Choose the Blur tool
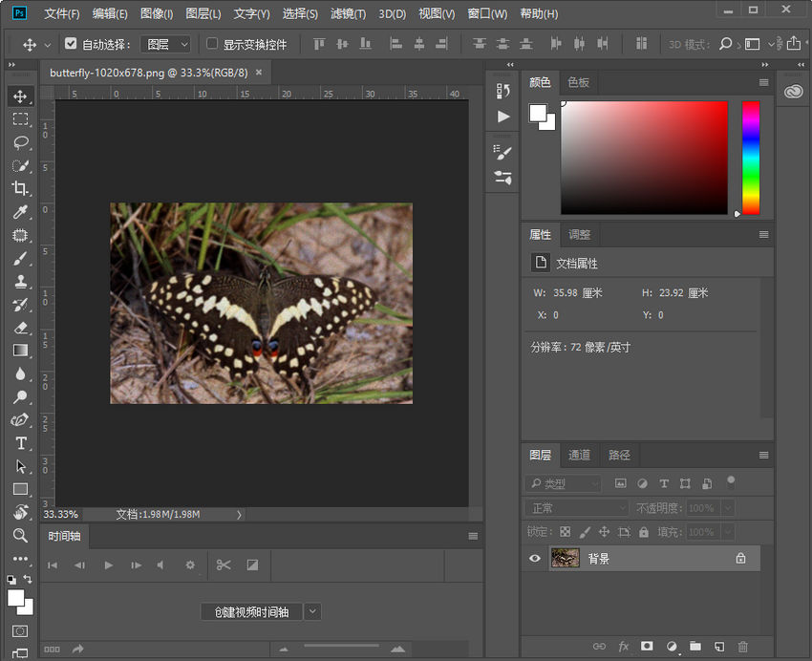The width and height of the screenshot is (812, 661). [20, 373]
